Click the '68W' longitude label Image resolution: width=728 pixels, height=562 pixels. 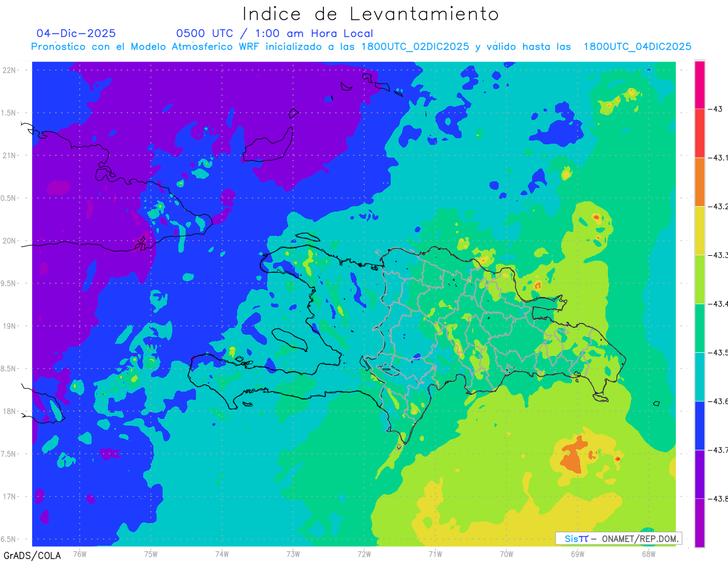point(649,554)
